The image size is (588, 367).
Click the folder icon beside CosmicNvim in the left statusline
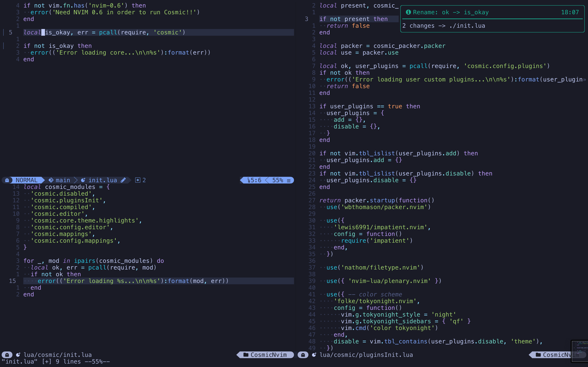[x=246, y=355]
